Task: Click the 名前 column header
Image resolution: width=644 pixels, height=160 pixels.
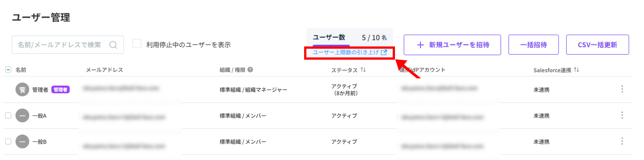Action: point(21,70)
